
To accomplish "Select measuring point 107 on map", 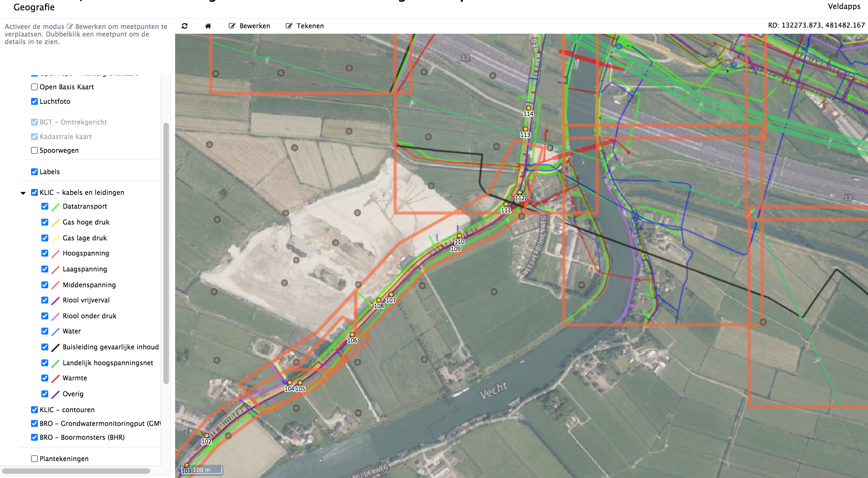I will click(391, 295).
